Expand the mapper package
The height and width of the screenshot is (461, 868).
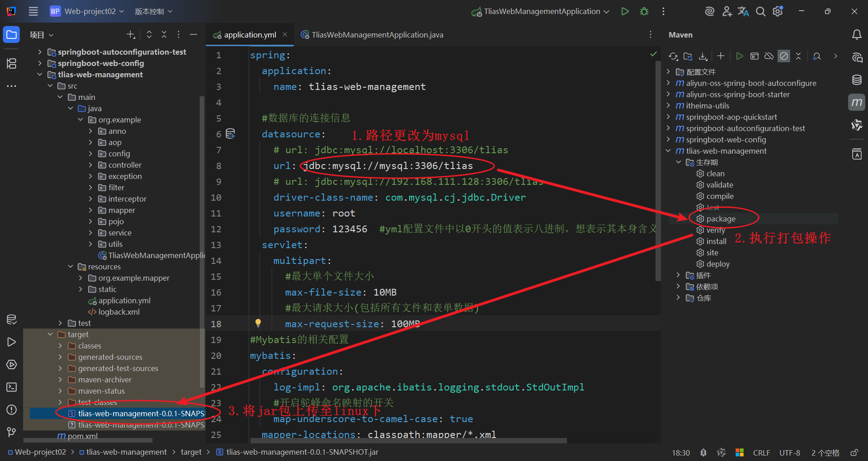90,210
